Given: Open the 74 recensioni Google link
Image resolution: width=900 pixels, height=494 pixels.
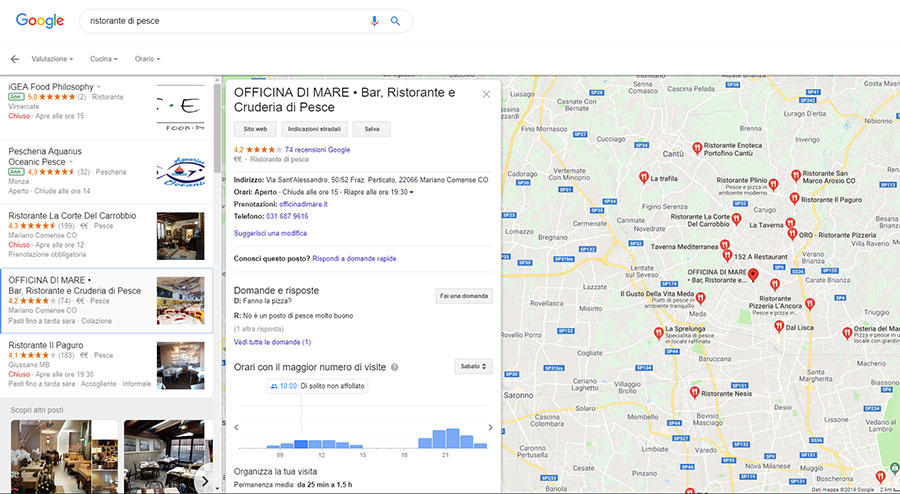Looking at the screenshot, I should (317, 150).
